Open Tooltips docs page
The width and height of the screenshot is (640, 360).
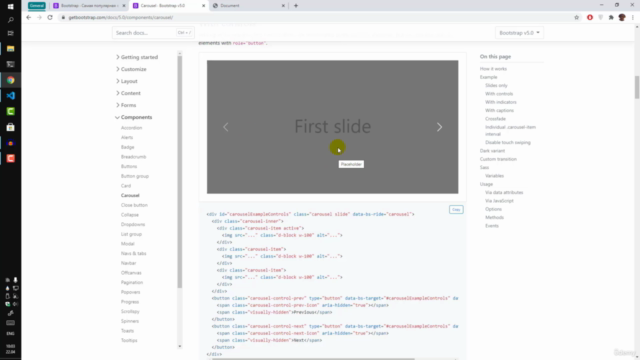coord(129,340)
